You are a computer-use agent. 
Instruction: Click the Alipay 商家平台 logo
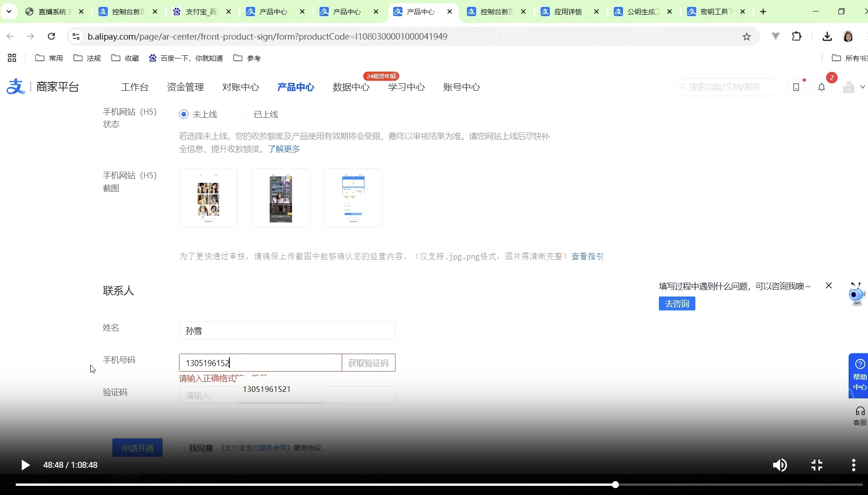(x=42, y=87)
